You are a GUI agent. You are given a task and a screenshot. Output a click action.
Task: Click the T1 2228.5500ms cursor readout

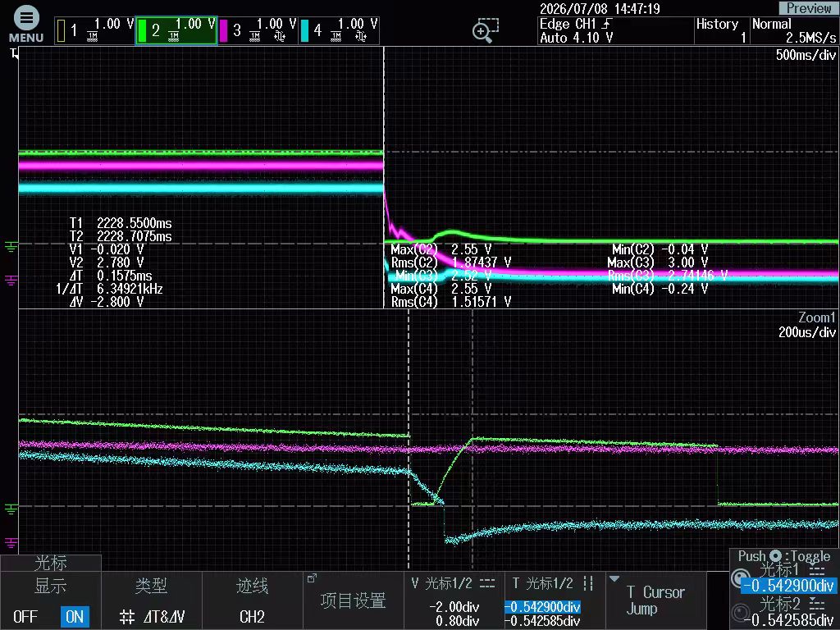click(x=121, y=223)
